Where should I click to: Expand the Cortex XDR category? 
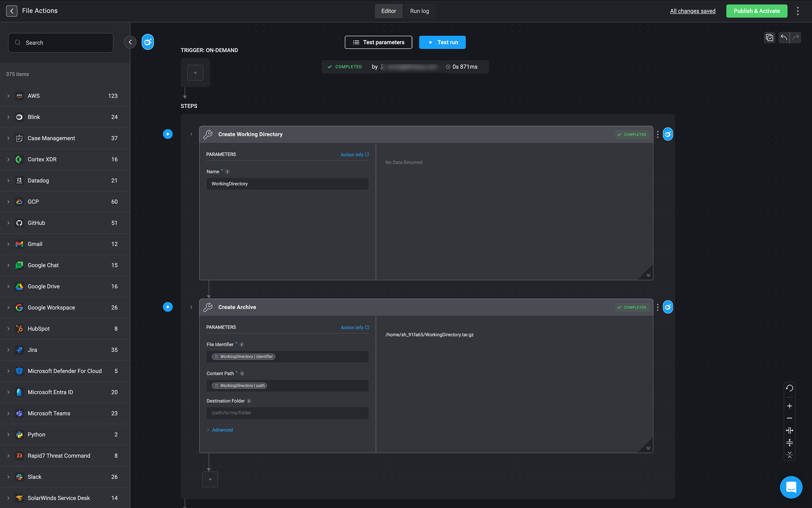8,159
